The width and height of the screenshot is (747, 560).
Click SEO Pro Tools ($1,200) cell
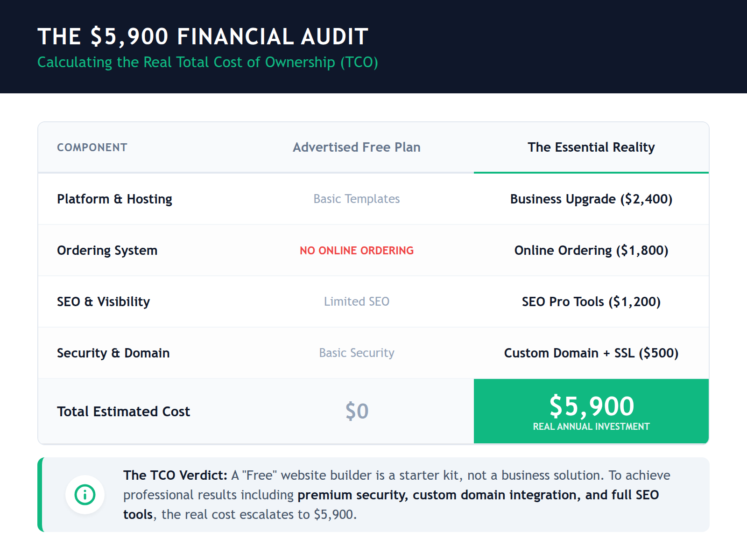[x=591, y=302]
